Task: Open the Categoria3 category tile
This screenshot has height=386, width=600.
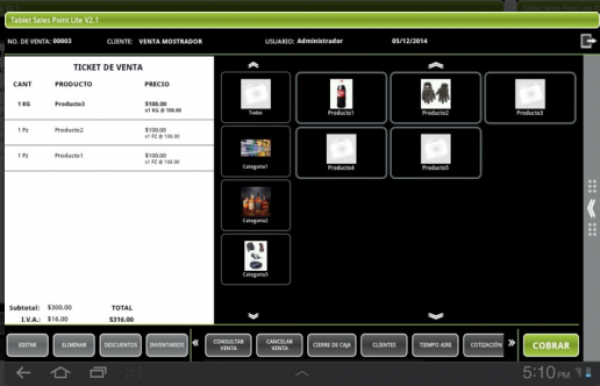Action: coord(256,259)
